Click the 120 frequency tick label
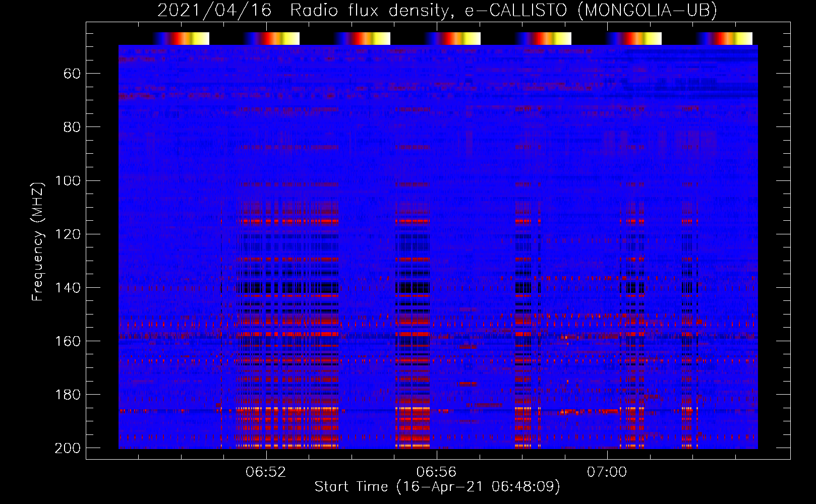Screen dimensions: 816x504 click(68, 234)
